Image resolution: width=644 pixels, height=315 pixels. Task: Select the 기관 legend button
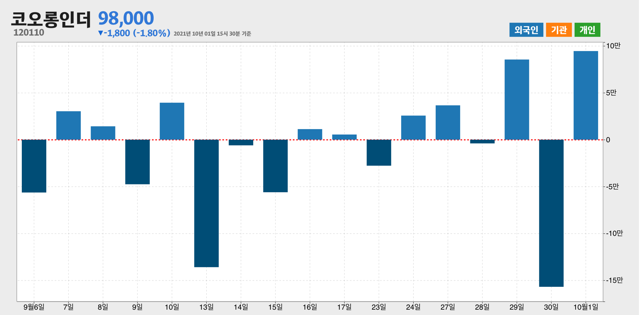coord(559,30)
